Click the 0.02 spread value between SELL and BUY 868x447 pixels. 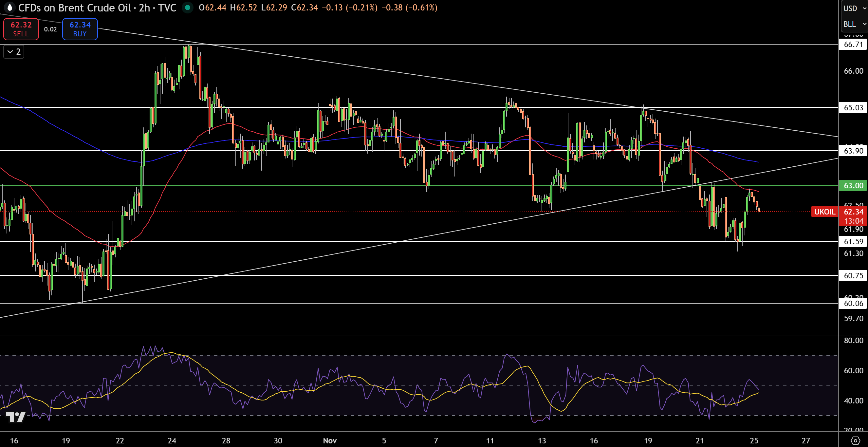[x=50, y=29]
